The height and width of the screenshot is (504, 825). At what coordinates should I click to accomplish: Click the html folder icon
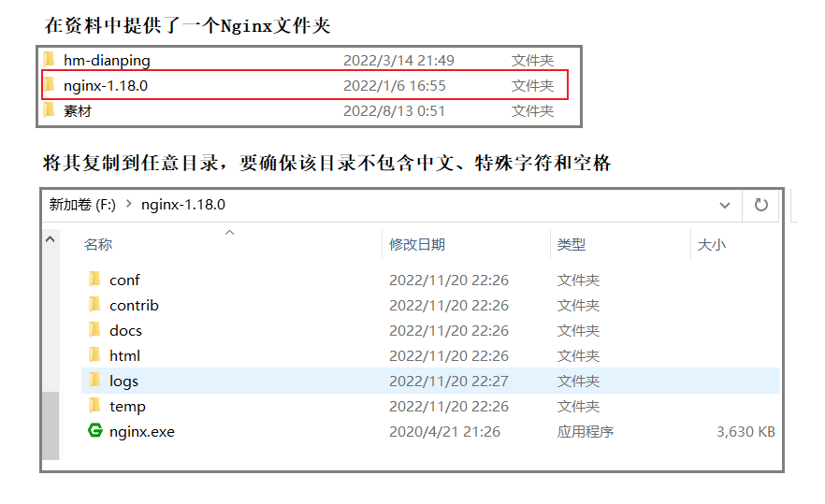[94, 355]
